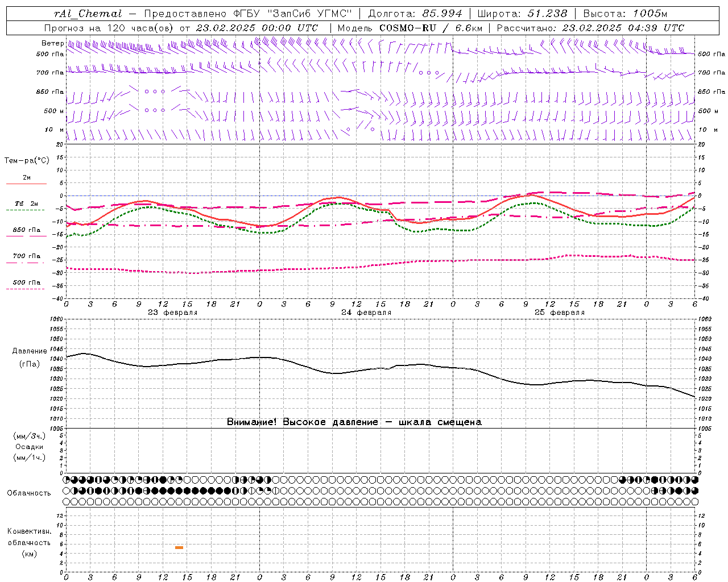
Task: Click the Конвективн. convective cloud label
Action: [x=30, y=531]
